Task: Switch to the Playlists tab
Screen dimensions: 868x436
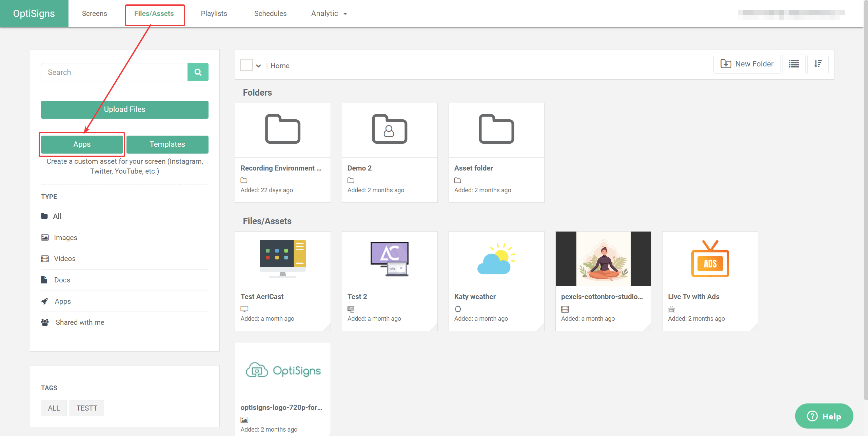Action: click(x=214, y=14)
